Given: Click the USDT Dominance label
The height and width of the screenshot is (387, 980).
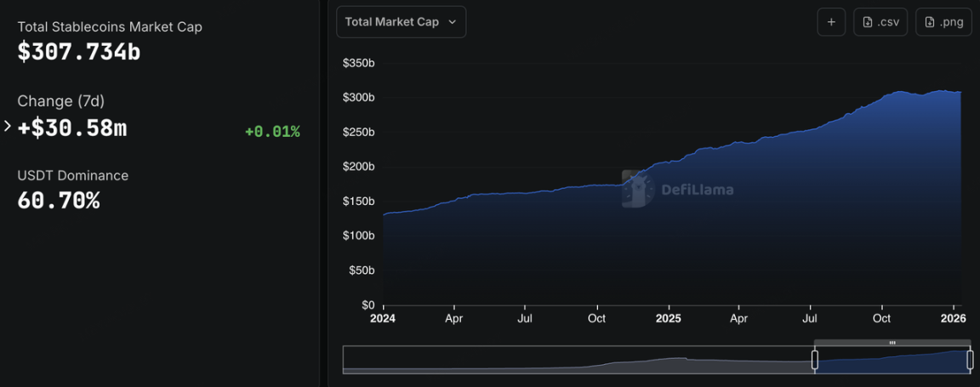Looking at the screenshot, I should pyautogui.click(x=73, y=175).
